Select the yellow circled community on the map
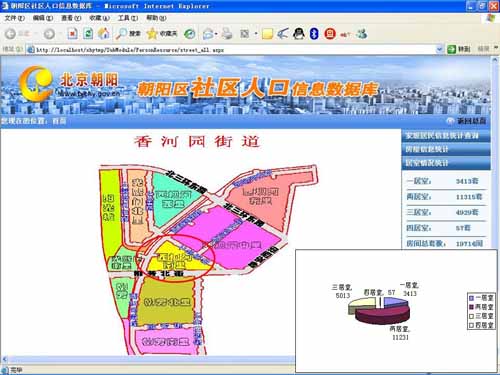 176,258
